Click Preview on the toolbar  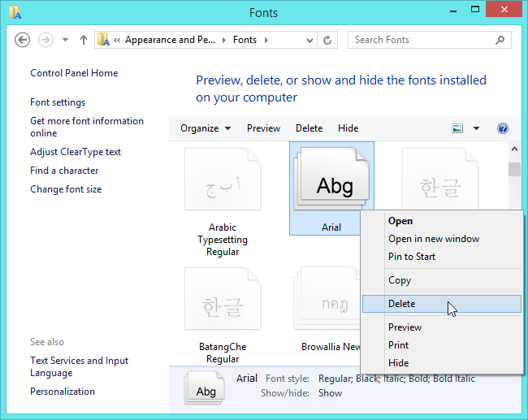tap(263, 128)
